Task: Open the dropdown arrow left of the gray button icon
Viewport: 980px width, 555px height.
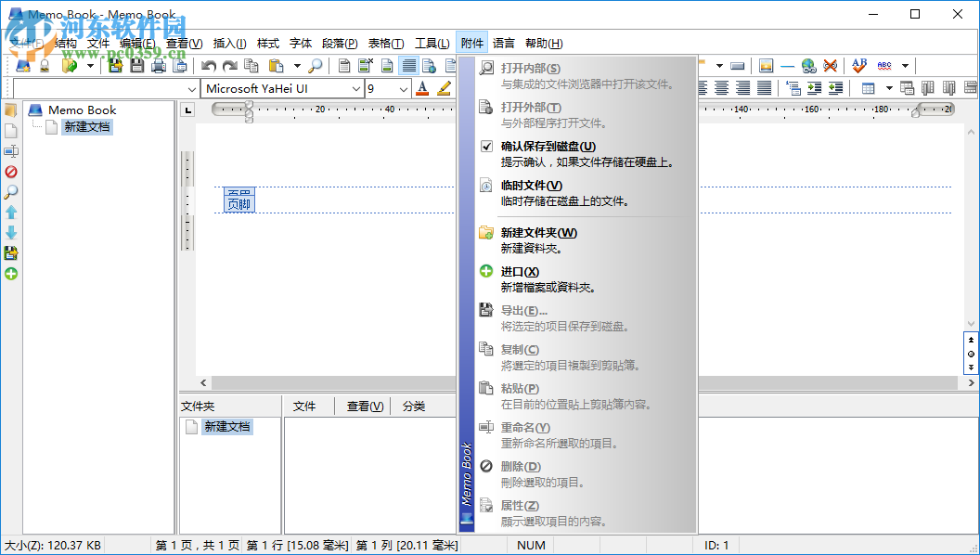Action: pyautogui.click(x=719, y=66)
